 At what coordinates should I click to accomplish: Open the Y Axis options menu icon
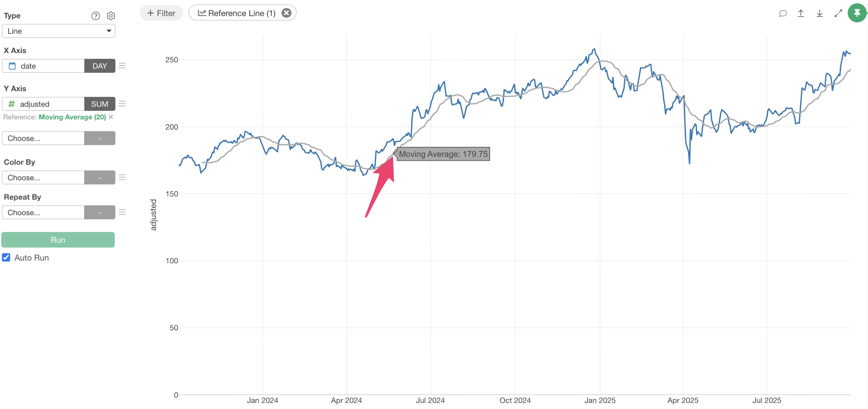pyautogui.click(x=122, y=104)
